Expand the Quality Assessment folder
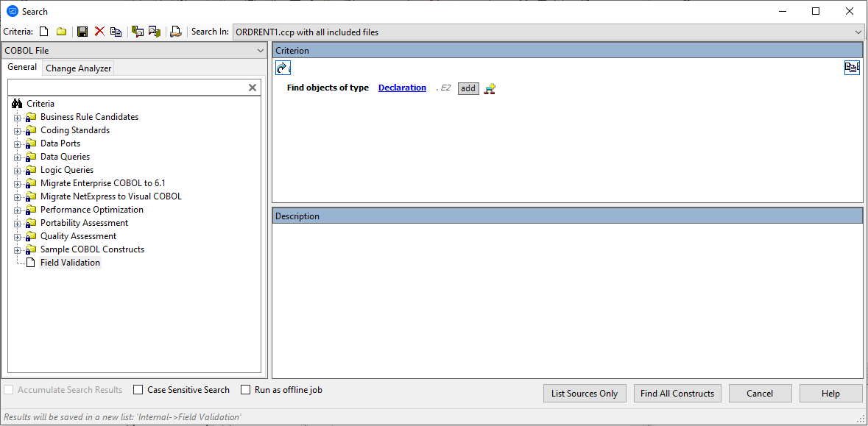This screenshot has width=868, height=426. [x=17, y=235]
